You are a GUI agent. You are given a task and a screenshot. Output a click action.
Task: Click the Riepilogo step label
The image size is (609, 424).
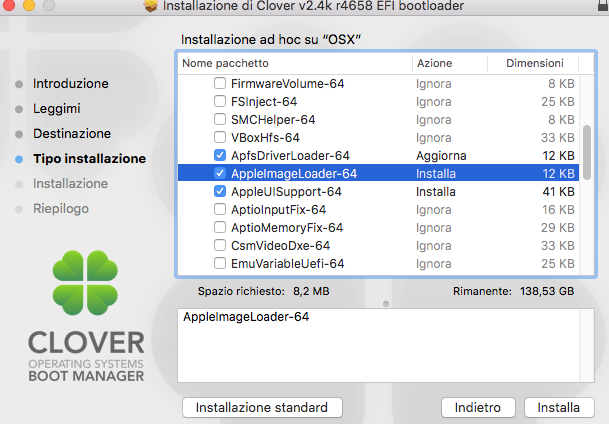tap(61, 209)
